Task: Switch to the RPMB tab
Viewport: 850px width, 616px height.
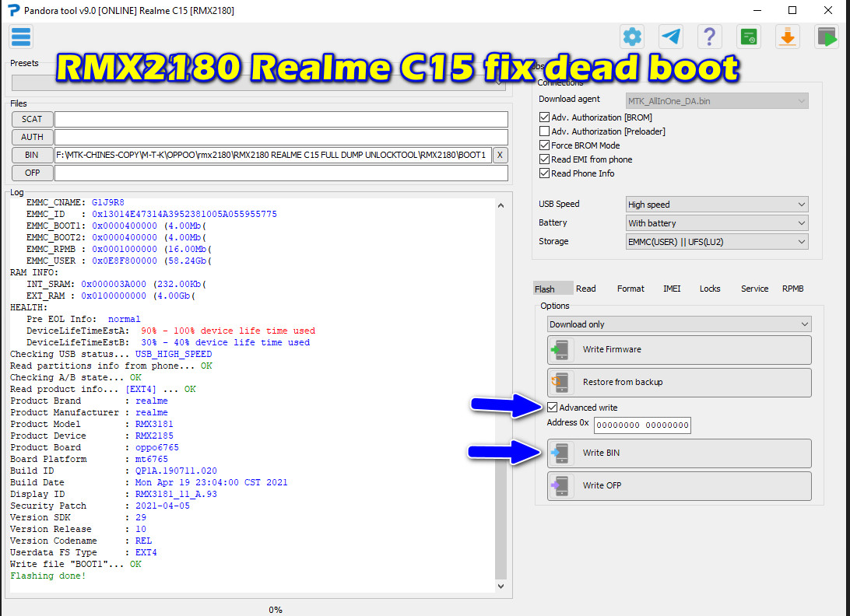Action: [x=792, y=289]
